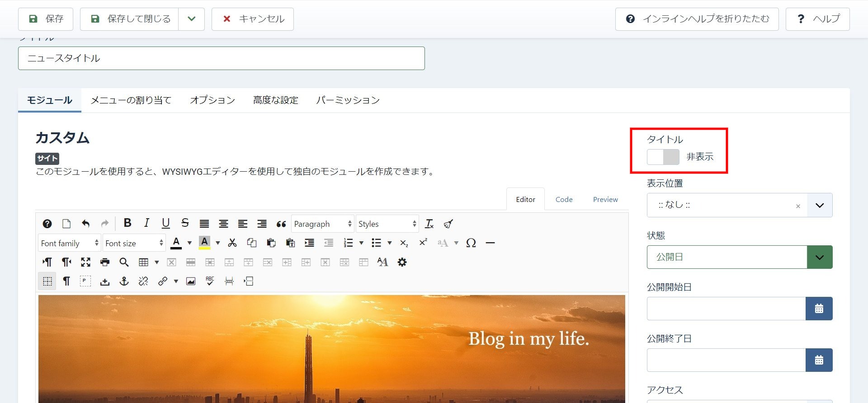
Task: Open the text color picker arrow
Action: coord(189,243)
